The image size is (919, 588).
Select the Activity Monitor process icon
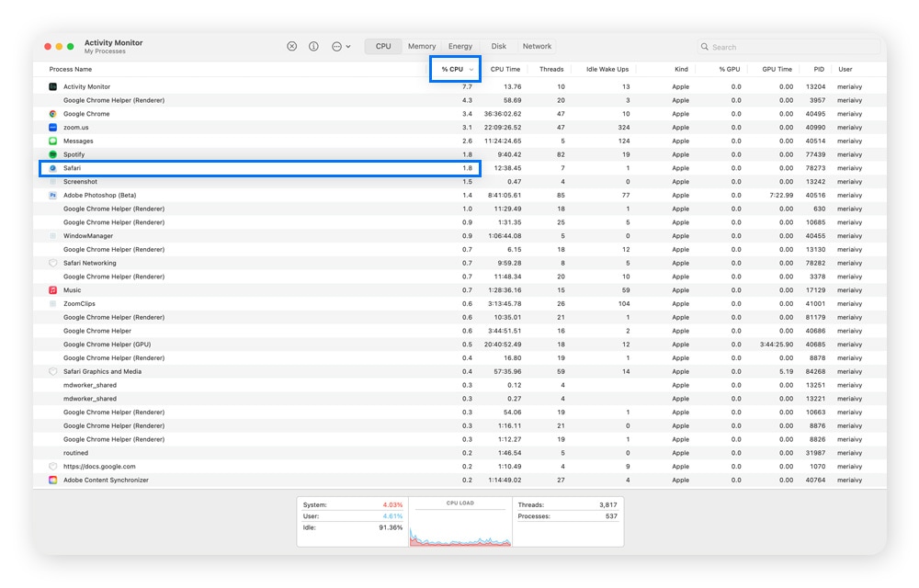(52, 86)
